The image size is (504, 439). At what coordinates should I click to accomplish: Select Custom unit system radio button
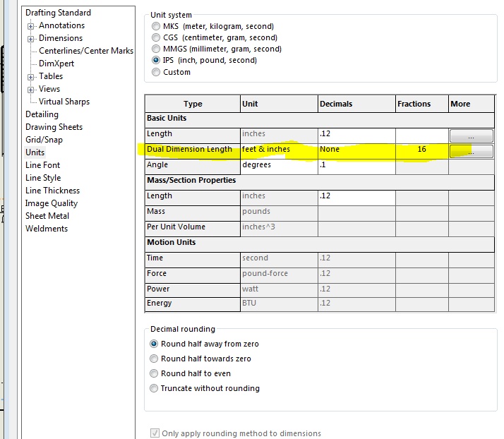click(x=156, y=72)
